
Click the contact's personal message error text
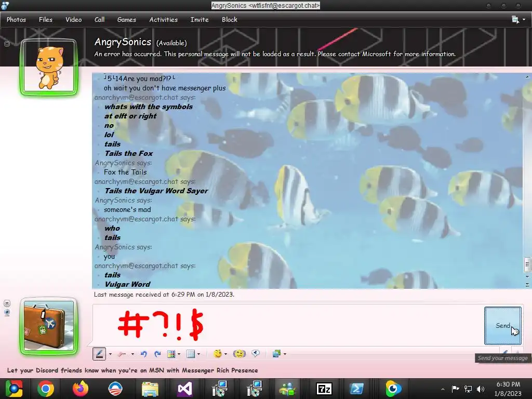tap(275, 54)
